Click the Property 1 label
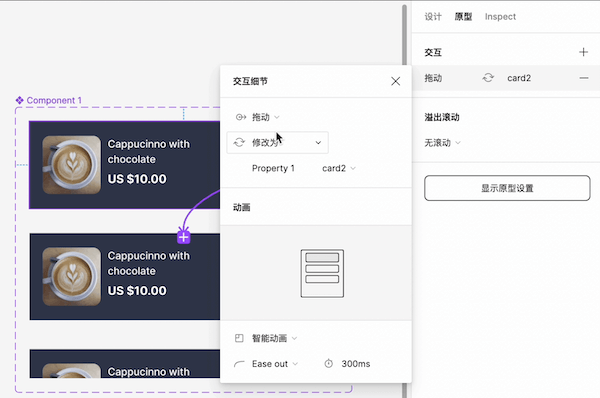600x398 pixels. coord(273,168)
